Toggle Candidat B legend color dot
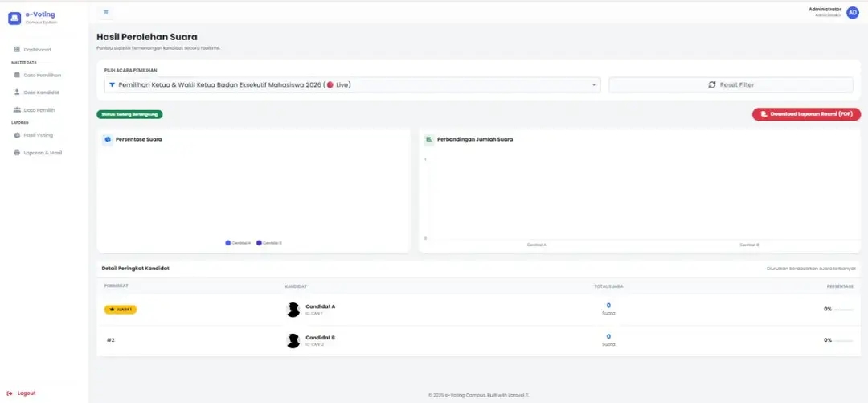This screenshot has height=403, width=868. pyautogui.click(x=259, y=243)
